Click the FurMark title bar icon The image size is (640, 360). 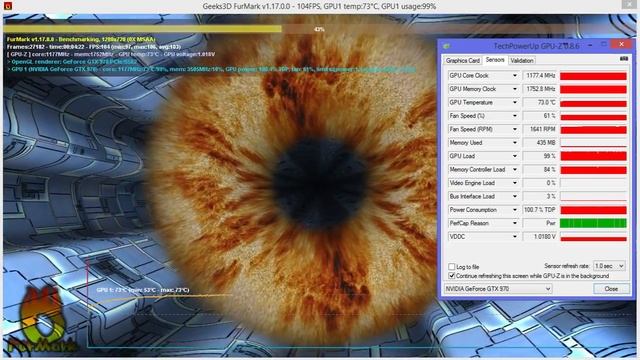[x=7, y=6]
